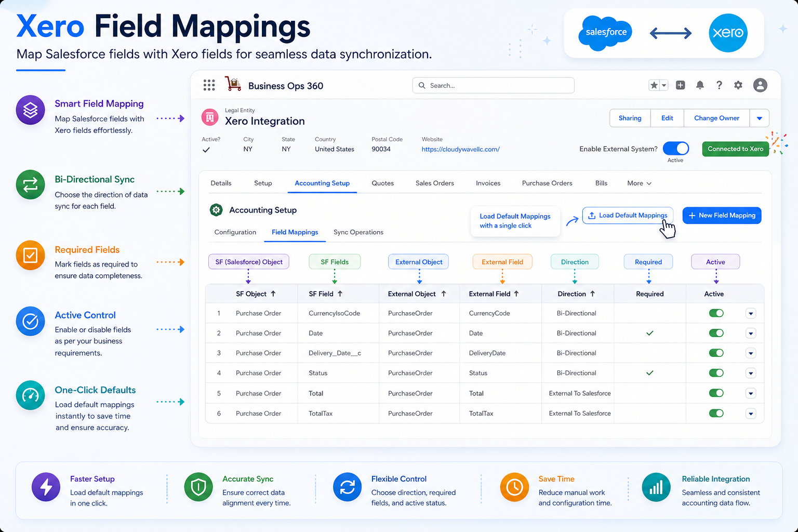Click the favorites star icon
This screenshot has height=532, width=798.
point(654,85)
